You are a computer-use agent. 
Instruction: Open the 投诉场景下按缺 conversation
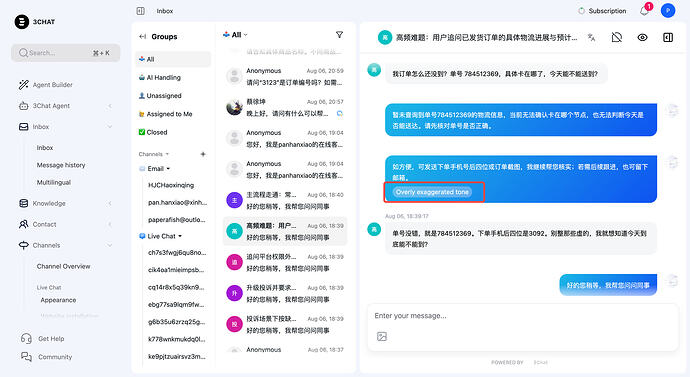click(x=285, y=325)
